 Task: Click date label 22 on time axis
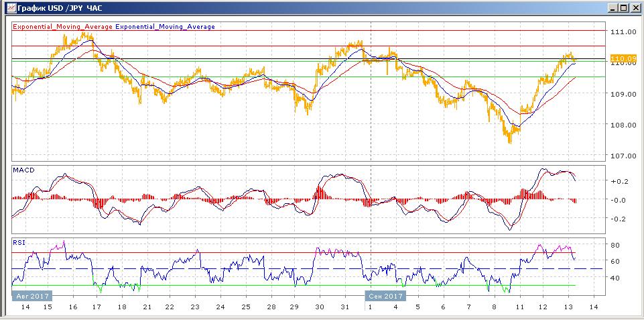(x=170, y=308)
